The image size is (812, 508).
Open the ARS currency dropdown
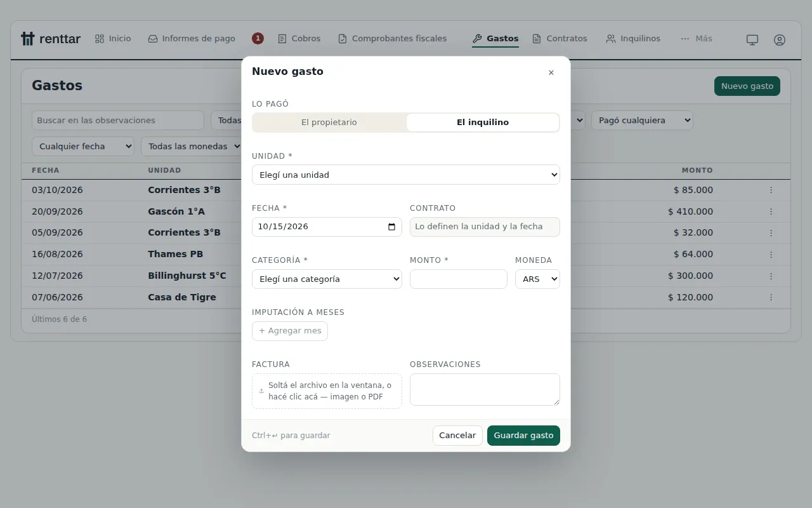click(x=537, y=279)
